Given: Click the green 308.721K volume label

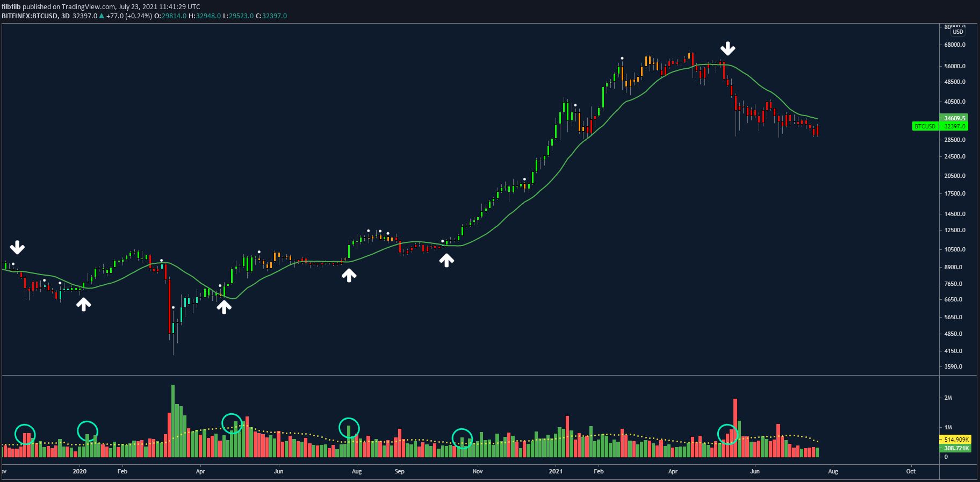Looking at the screenshot, I should pos(955,448).
